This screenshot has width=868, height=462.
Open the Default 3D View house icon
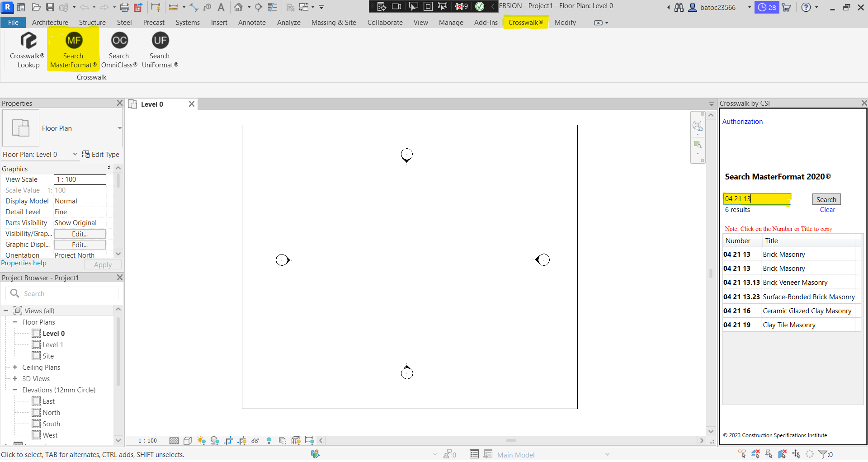click(x=238, y=7)
